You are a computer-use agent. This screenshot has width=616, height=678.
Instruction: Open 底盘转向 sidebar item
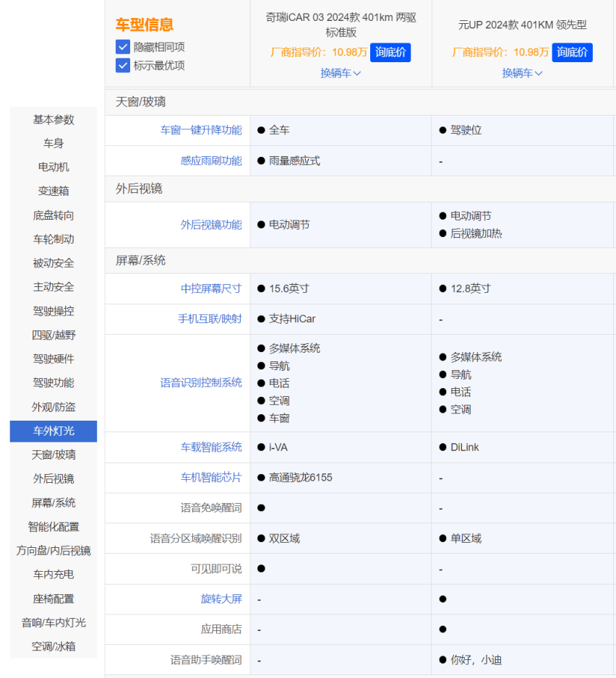pos(54,215)
